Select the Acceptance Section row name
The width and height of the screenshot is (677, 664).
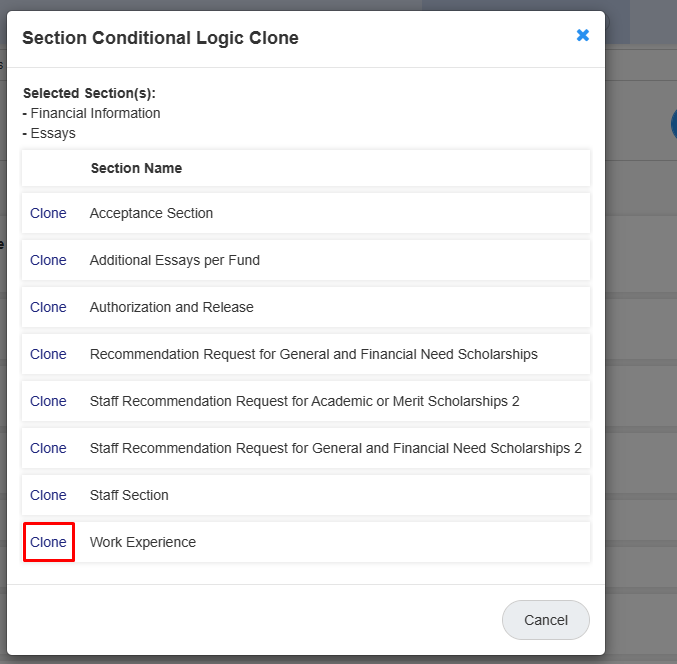point(151,213)
